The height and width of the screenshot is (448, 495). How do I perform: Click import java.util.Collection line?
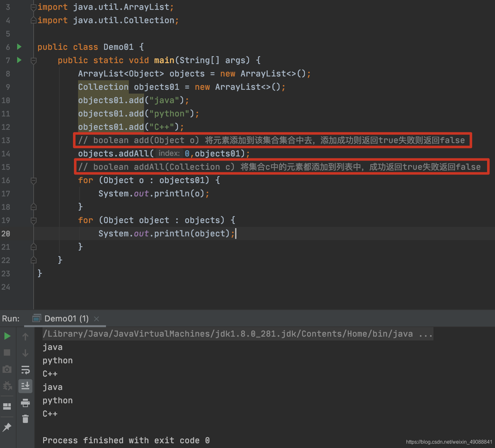[x=108, y=20]
